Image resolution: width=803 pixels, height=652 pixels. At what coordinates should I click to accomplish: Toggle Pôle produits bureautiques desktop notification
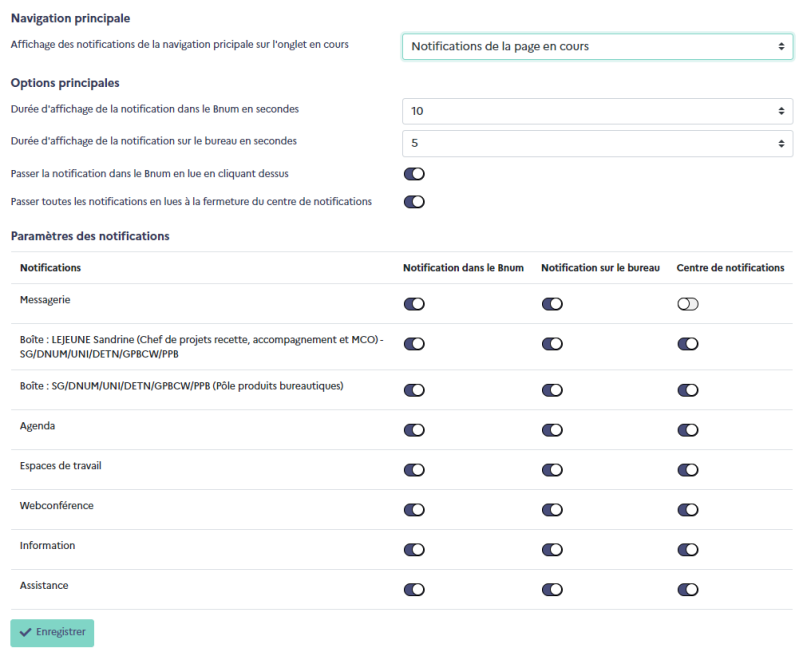tap(553, 390)
